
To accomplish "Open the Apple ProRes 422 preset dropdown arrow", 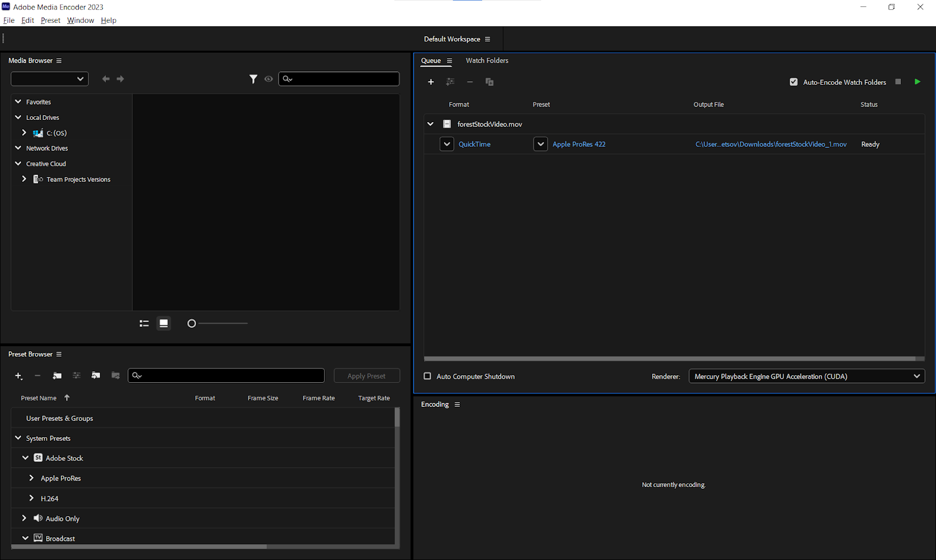I will point(541,144).
